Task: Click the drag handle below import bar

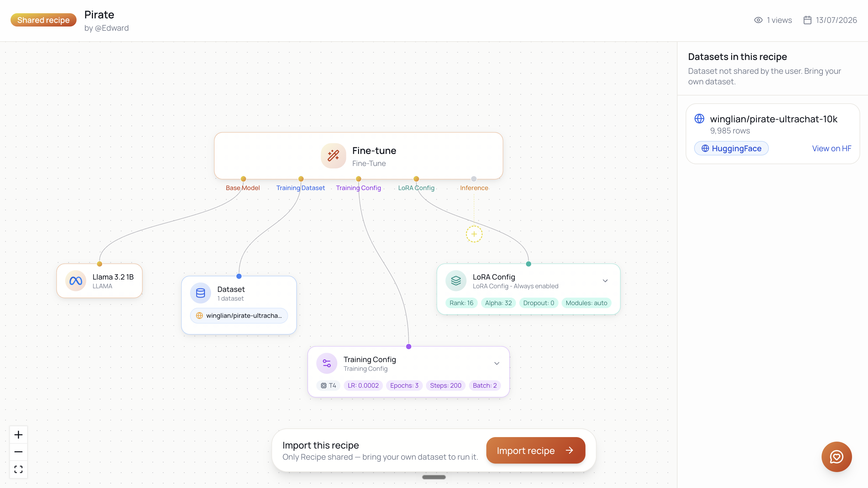Action: pyautogui.click(x=434, y=477)
